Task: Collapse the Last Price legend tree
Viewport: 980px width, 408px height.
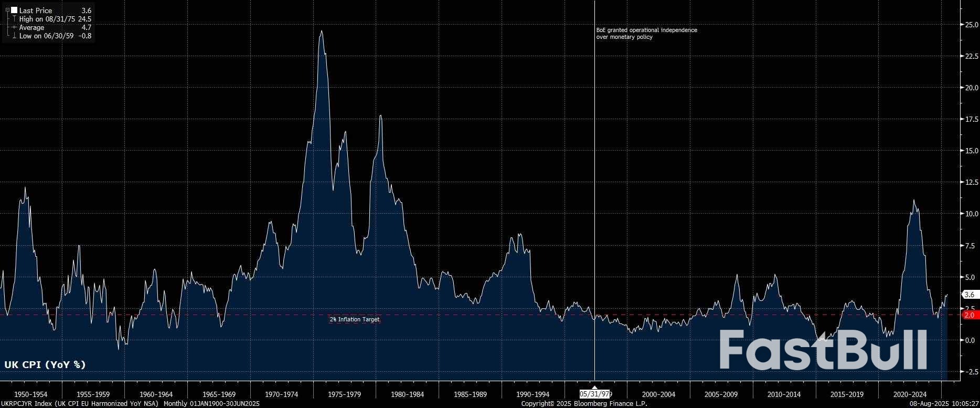Action: point(7,10)
